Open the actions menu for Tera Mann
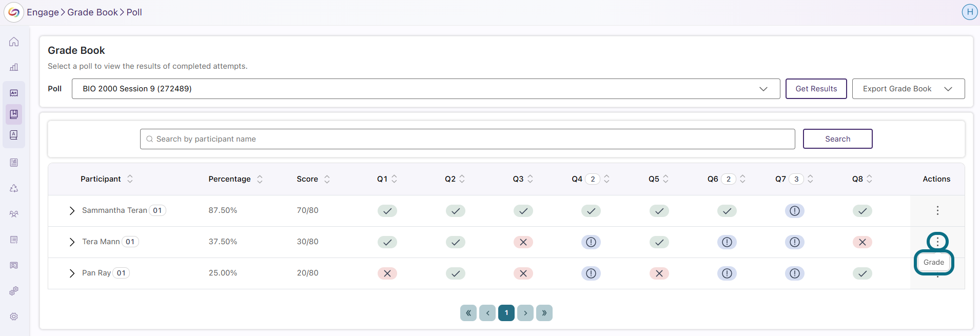The height and width of the screenshot is (336, 980). click(x=937, y=241)
